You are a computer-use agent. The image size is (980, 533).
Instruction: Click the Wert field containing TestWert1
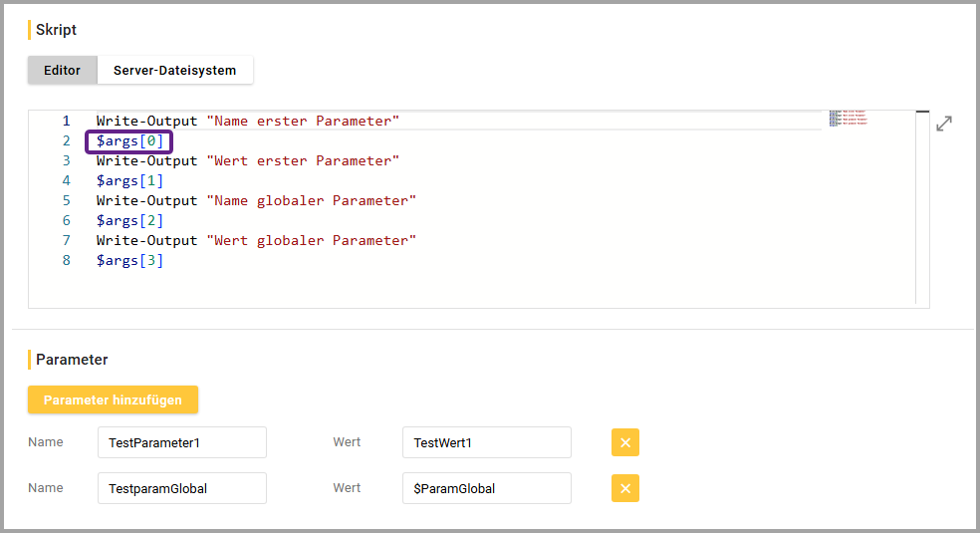click(x=486, y=442)
